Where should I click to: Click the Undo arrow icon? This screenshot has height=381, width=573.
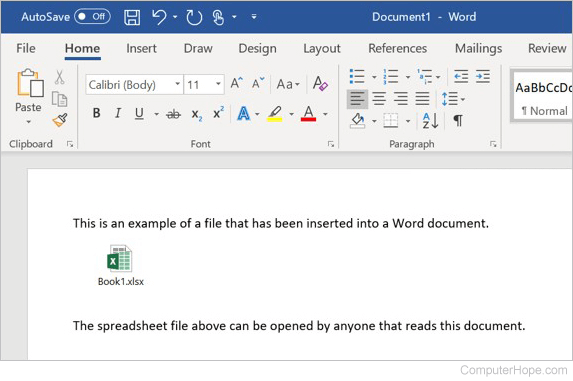tap(159, 17)
